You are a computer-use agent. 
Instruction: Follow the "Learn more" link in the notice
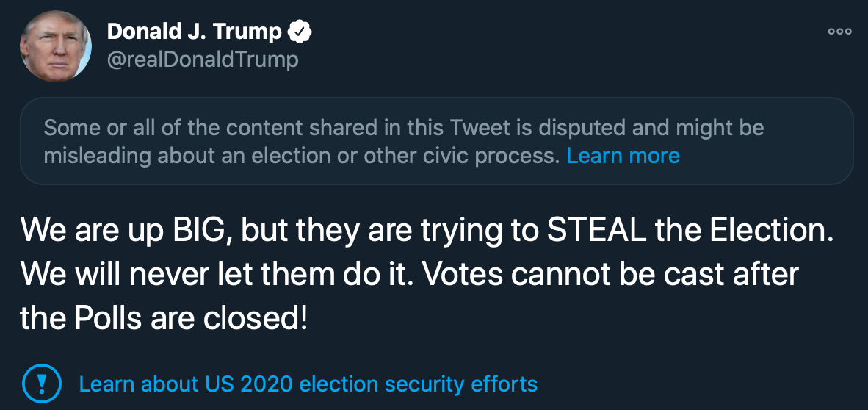623,156
